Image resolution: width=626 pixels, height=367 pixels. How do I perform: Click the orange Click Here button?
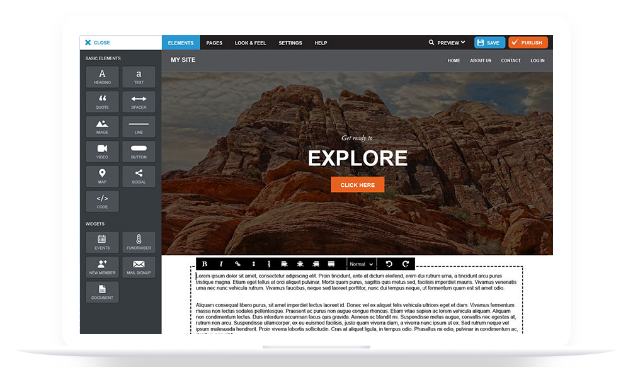pos(358,185)
